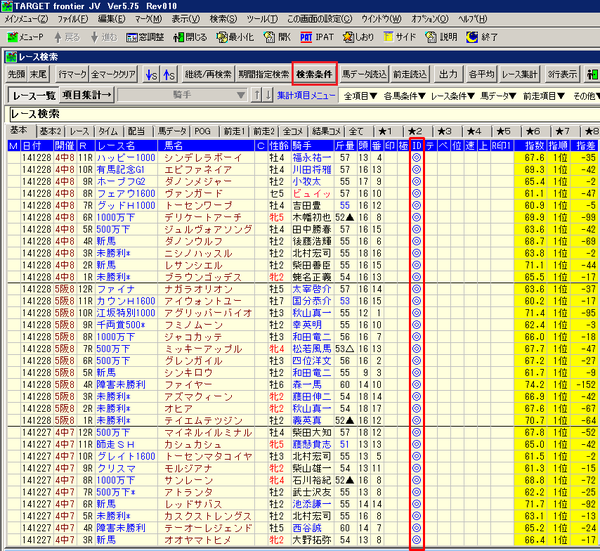Image resolution: width=600 pixels, height=551 pixels.
Task: Sort by the 騎手 column header
Action: pyautogui.click(x=312, y=145)
